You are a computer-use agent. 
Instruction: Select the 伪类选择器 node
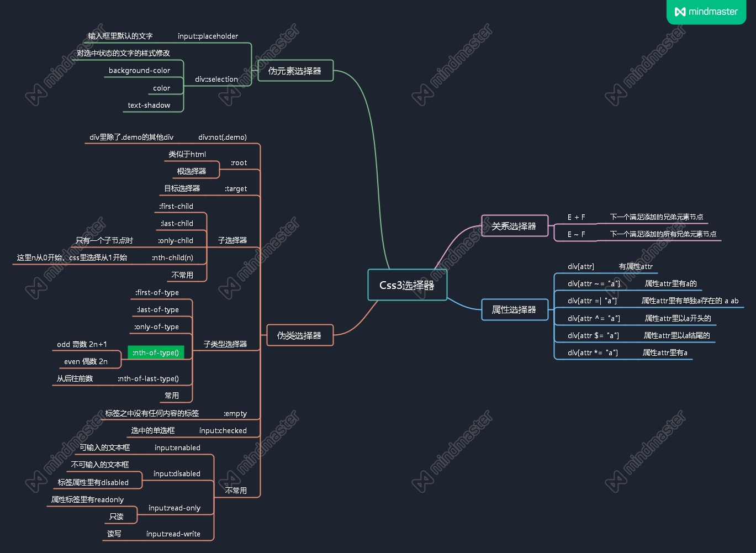(x=299, y=335)
